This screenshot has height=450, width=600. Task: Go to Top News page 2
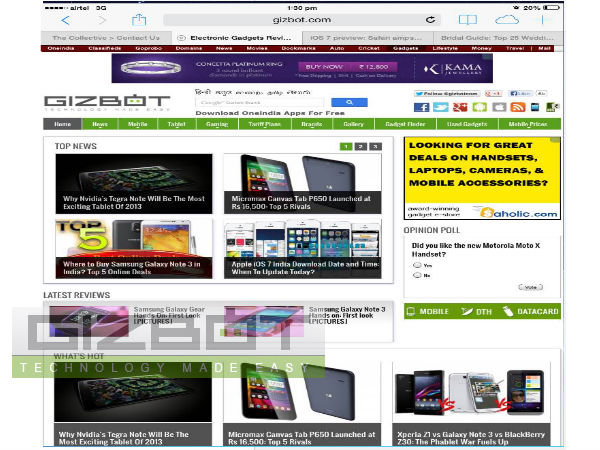[360, 147]
